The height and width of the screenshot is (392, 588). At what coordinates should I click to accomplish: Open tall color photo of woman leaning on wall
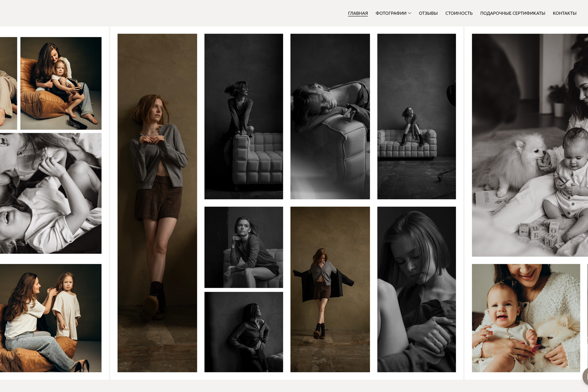point(157,203)
